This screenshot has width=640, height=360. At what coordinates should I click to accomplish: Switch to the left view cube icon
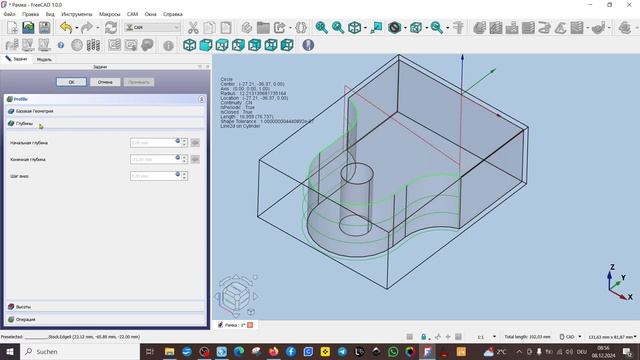click(x=287, y=45)
